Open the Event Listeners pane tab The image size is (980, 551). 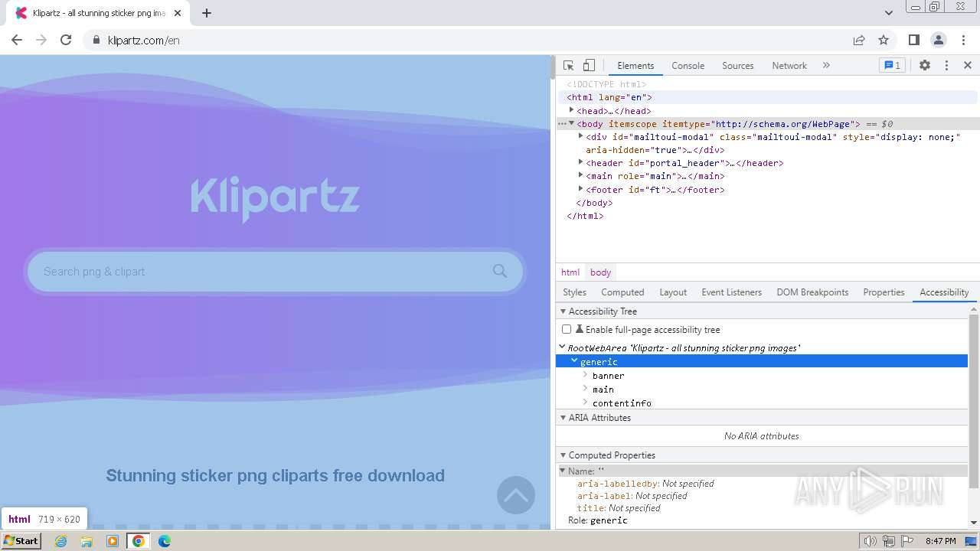[x=731, y=292]
